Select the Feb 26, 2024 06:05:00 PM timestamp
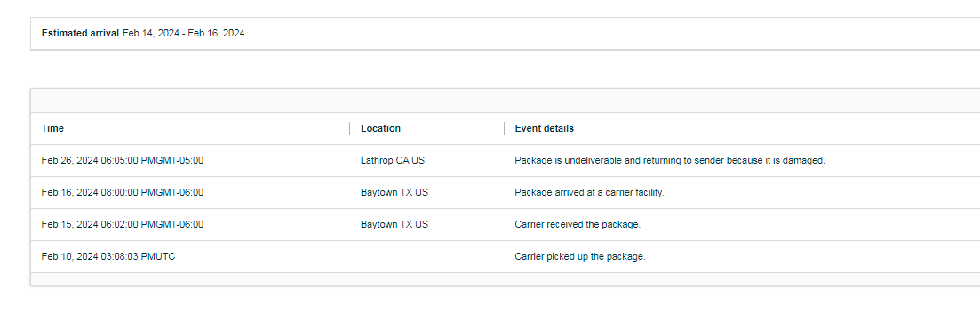The image size is (980, 322). (123, 161)
